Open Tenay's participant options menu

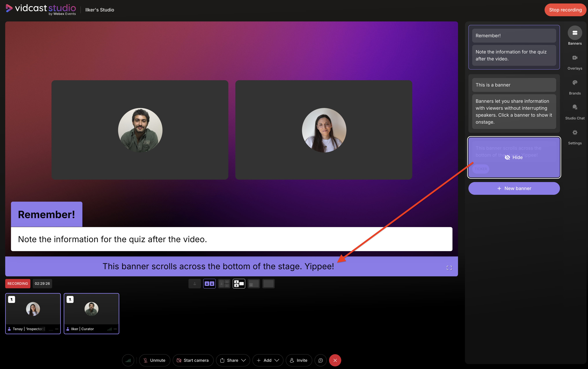pos(57,329)
